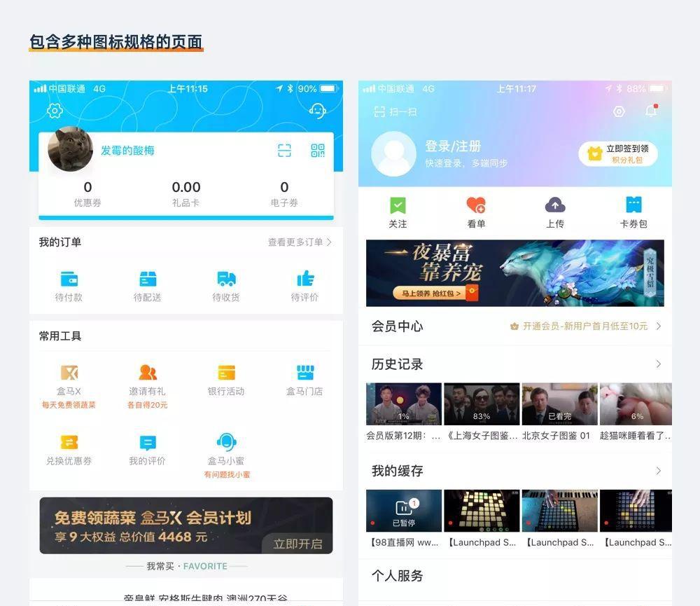Open the 开通会员-新用户首月低至10元 link

[579, 326]
